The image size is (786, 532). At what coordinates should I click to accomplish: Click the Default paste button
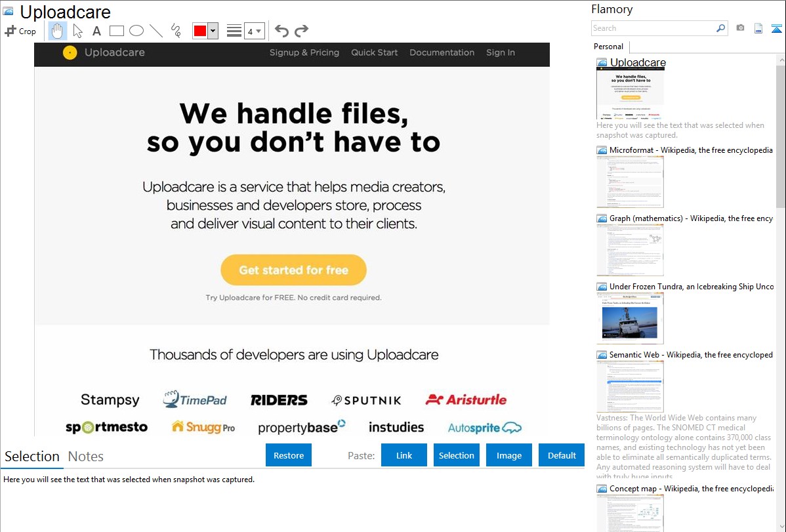(562, 455)
